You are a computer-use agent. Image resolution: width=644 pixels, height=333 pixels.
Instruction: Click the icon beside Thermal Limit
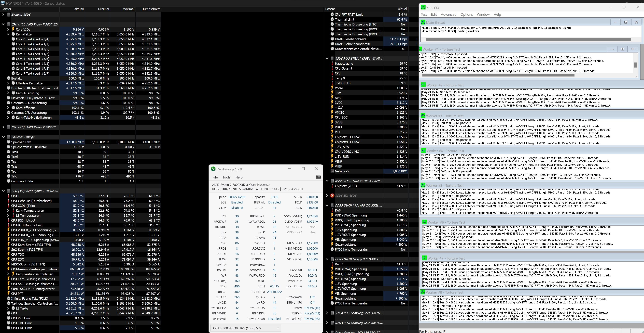pyautogui.click(x=332, y=20)
